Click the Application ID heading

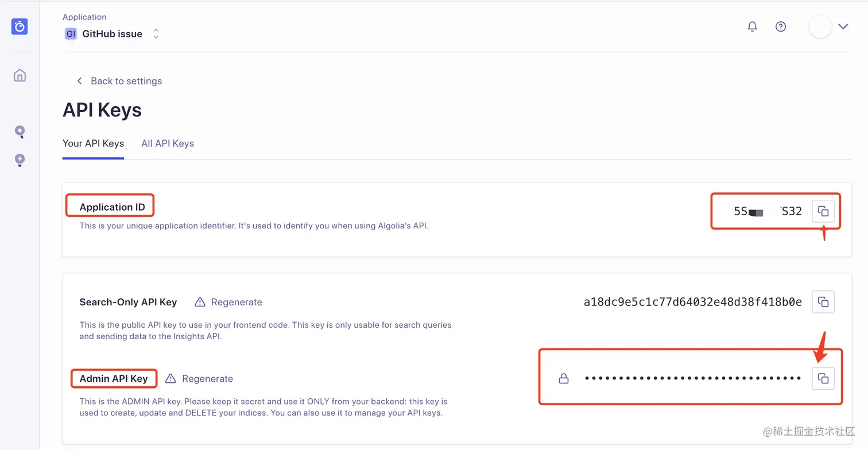[x=112, y=207]
